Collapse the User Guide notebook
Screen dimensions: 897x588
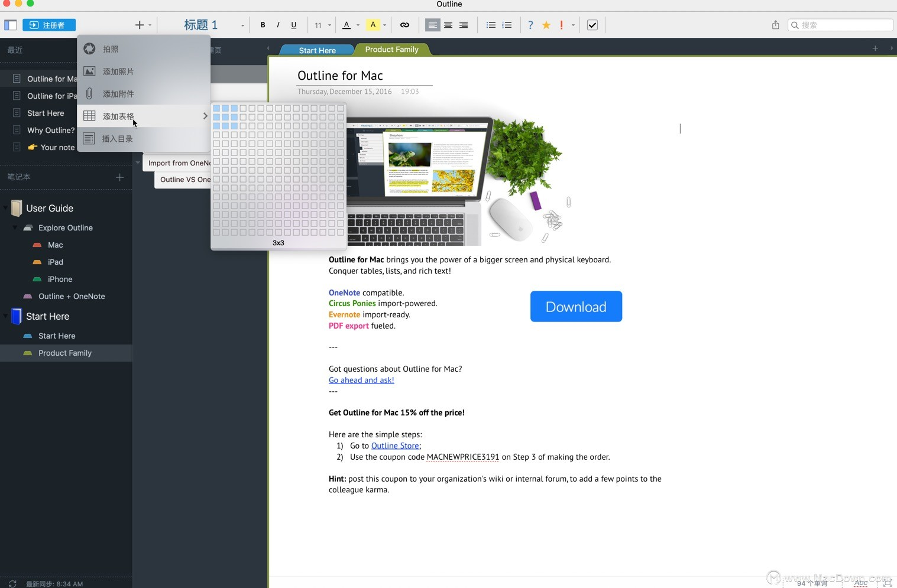point(6,208)
